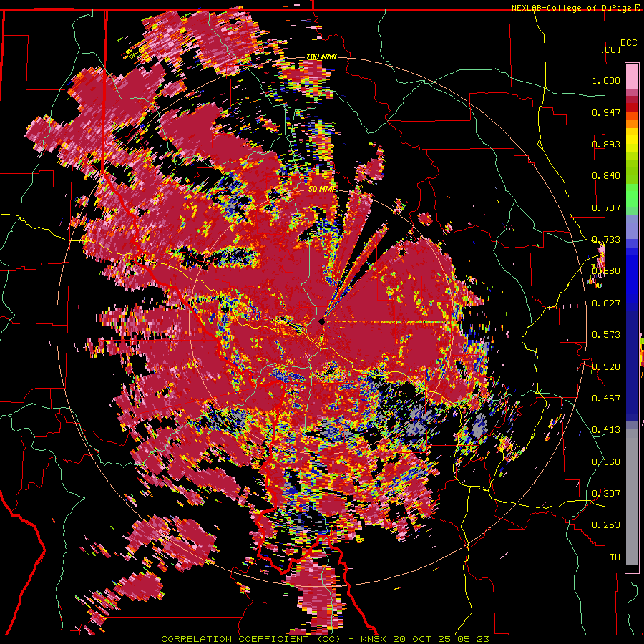Select the 0.573 legend value
Viewport: 644px width, 644px height.
point(606,335)
